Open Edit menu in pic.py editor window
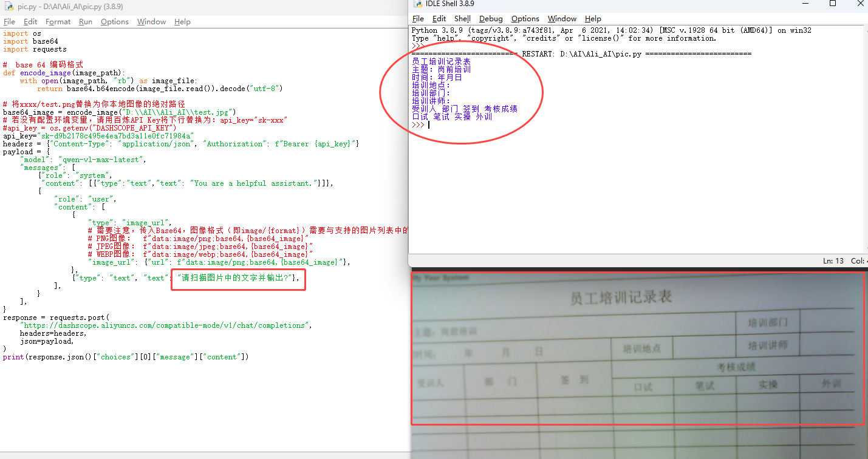Screen dimensions: 868x459 coord(30,22)
